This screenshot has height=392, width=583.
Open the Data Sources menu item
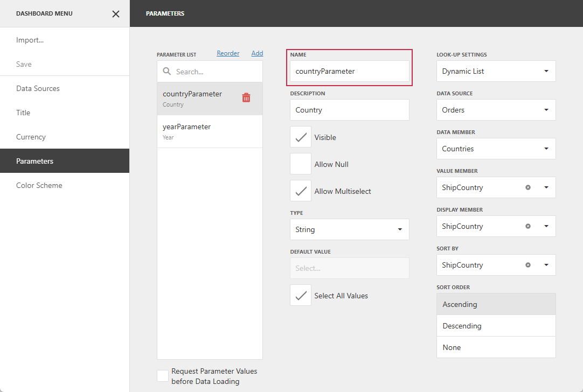(65, 88)
